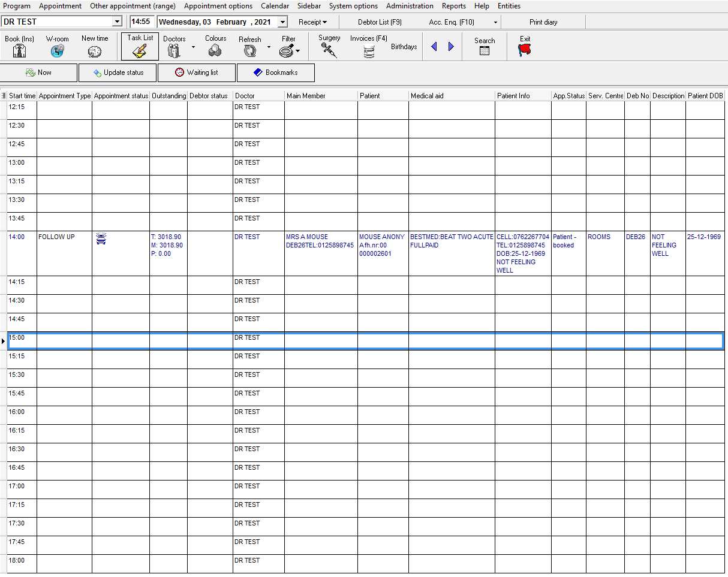Click the Book (Ins) appointment icon
This screenshot has height=577, width=728.
[19, 51]
